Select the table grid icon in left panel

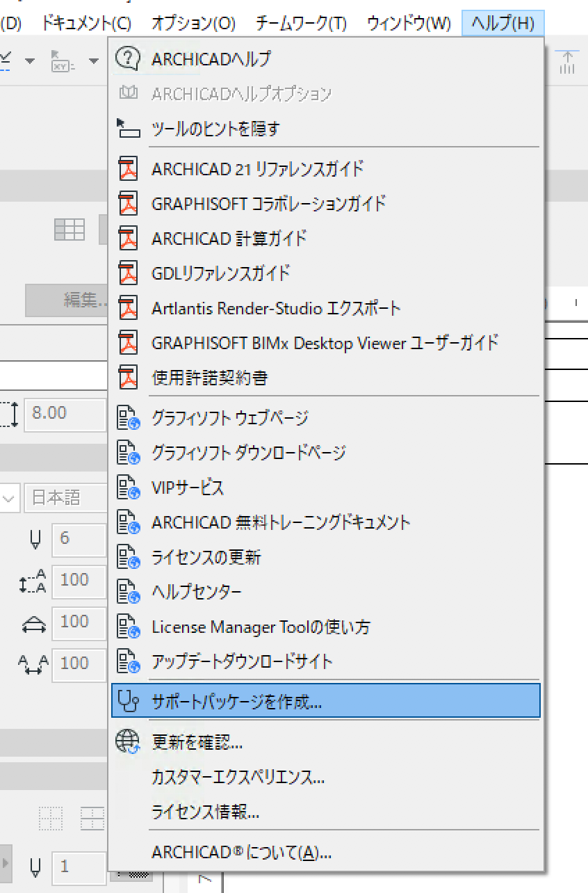pos(70,230)
